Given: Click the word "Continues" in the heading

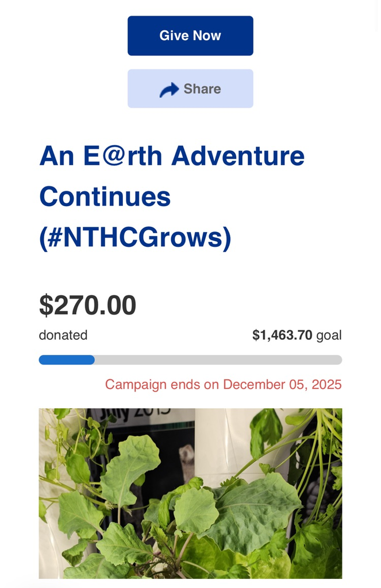Looking at the screenshot, I should pos(105,196).
